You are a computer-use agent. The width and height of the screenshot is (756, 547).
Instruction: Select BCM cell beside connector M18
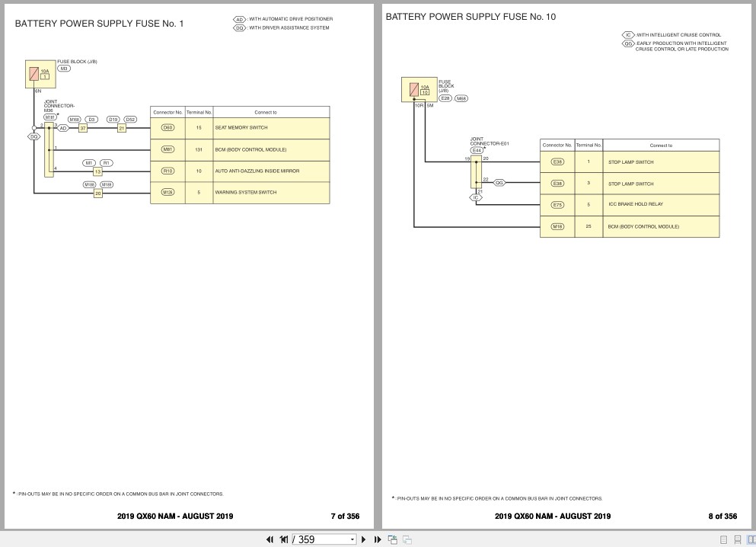[661, 227]
